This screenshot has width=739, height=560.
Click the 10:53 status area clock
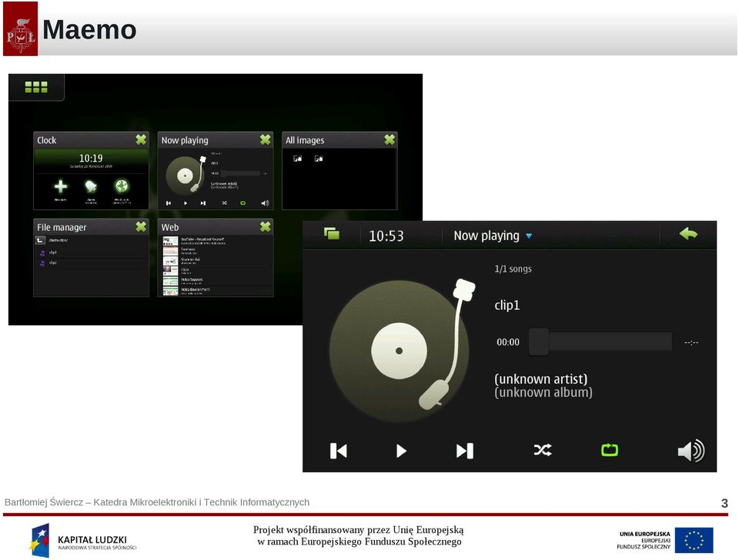click(x=386, y=235)
